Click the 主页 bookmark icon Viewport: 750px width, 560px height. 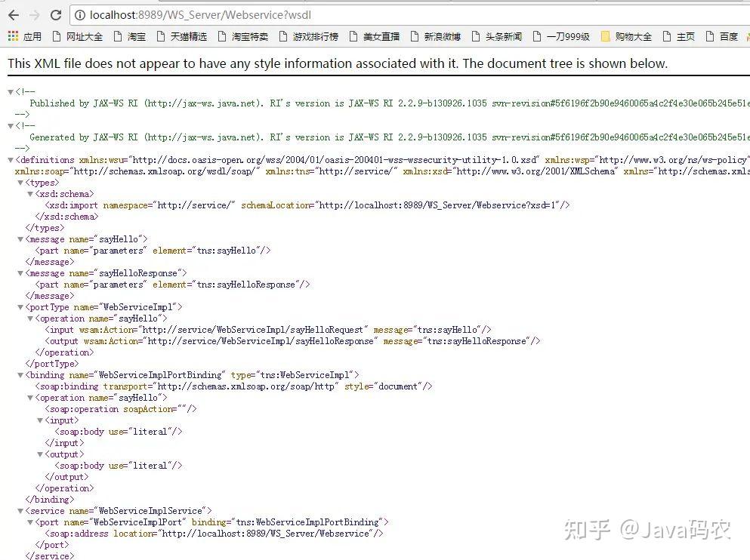666,35
